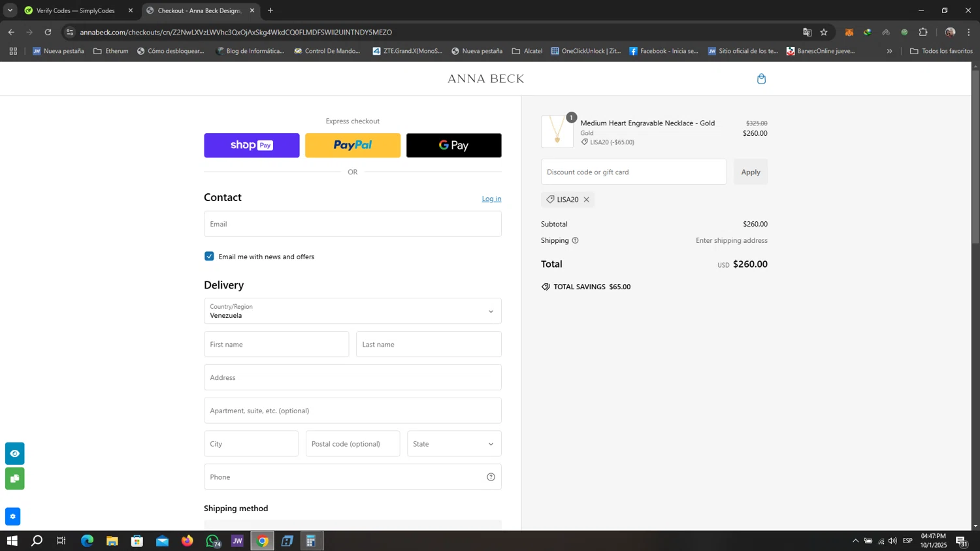Switch to Verify Codes SimplyCodes tab
The width and height of the screenshot is (980, 551).
75,10
